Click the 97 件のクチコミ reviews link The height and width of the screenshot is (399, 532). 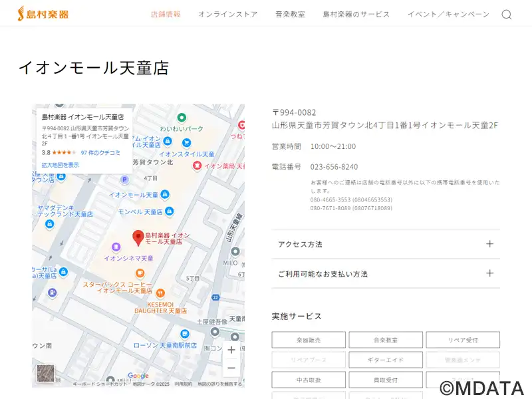click(x=100, y=153)
